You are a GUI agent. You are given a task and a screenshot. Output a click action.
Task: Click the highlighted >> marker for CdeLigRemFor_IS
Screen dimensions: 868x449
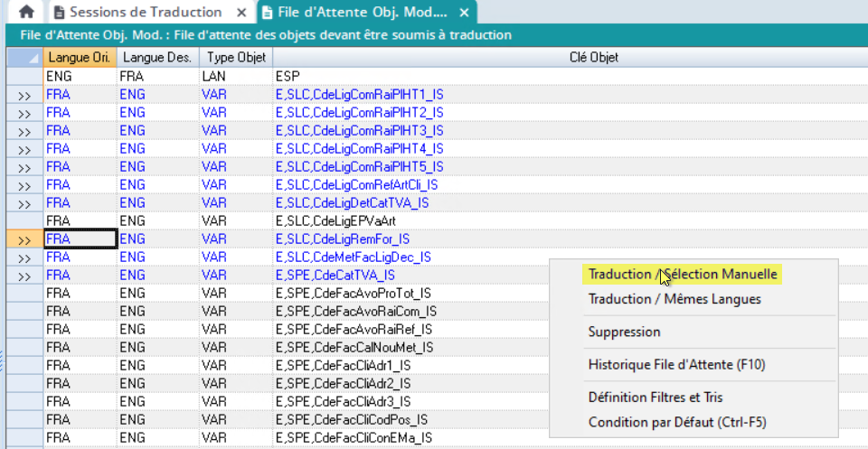tap(24, 239)
